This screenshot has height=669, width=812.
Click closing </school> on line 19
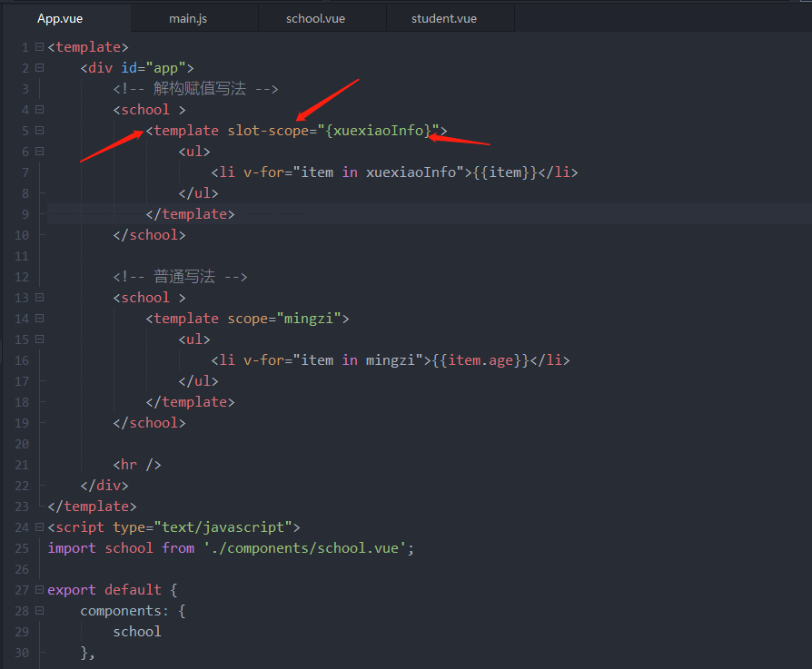pyautogui.click(x=149, y=423)
